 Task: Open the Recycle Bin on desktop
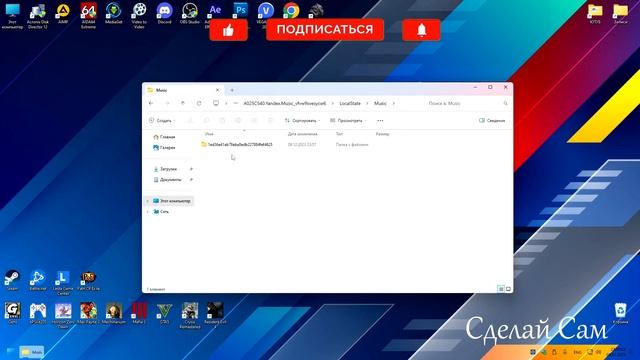click(x=620, y=313)
